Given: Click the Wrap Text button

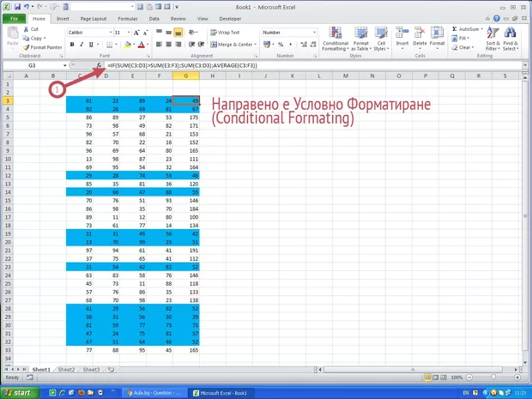Looking at the screenshot, I should (x=225, y=33).
